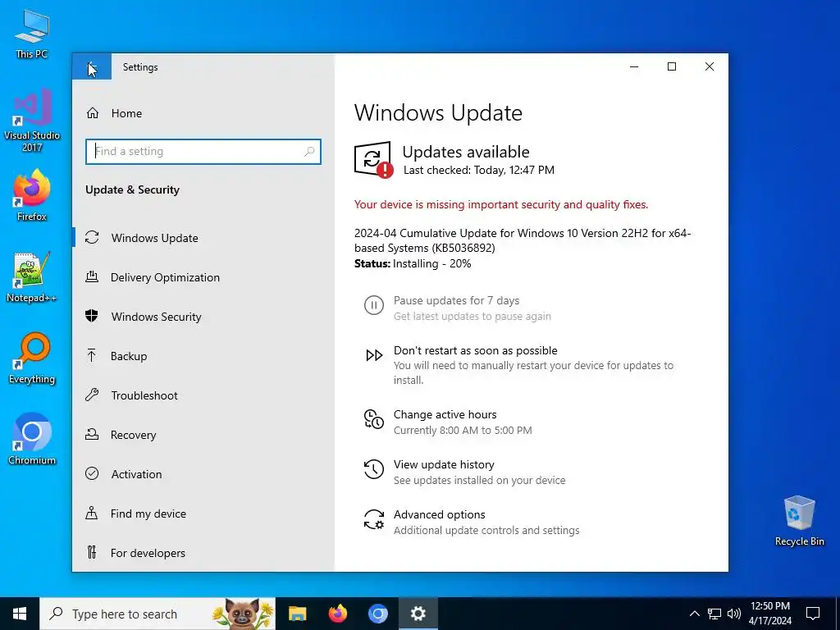The height and width of the screenshot is (630, 840).
Task: Click the Activation checkmark circle icon
Action: (x=92, y=473)
